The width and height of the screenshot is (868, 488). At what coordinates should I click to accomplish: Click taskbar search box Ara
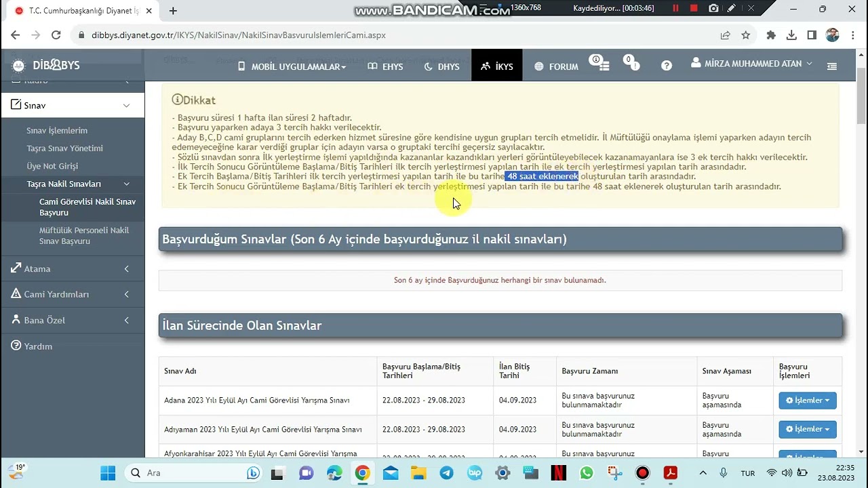point(195,472)
